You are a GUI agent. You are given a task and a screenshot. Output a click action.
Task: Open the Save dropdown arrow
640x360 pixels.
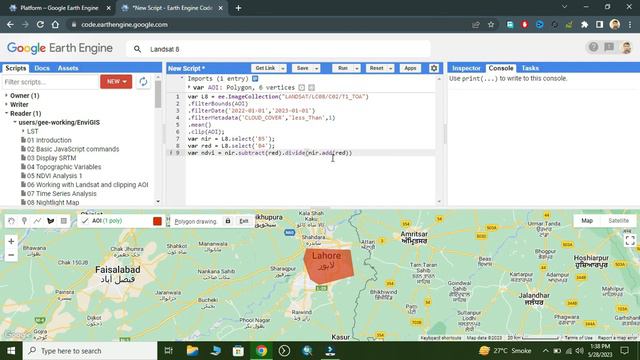(316, 68)
